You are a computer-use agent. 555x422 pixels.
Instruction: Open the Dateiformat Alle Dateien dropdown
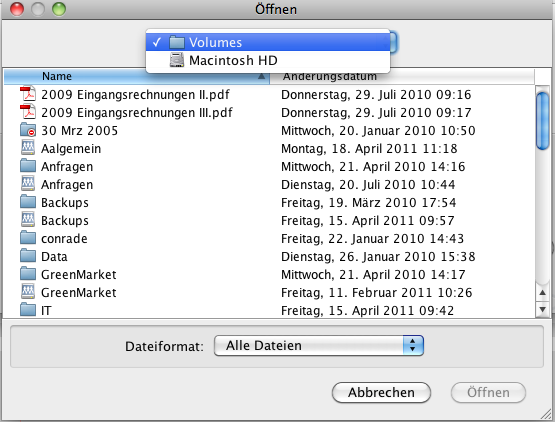(319, 346)
